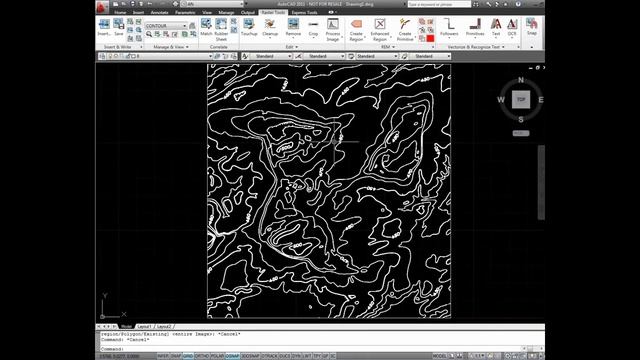Toggle OTRACK in status bar
Screen dimensions: 640x360
[x=269, y=356]
